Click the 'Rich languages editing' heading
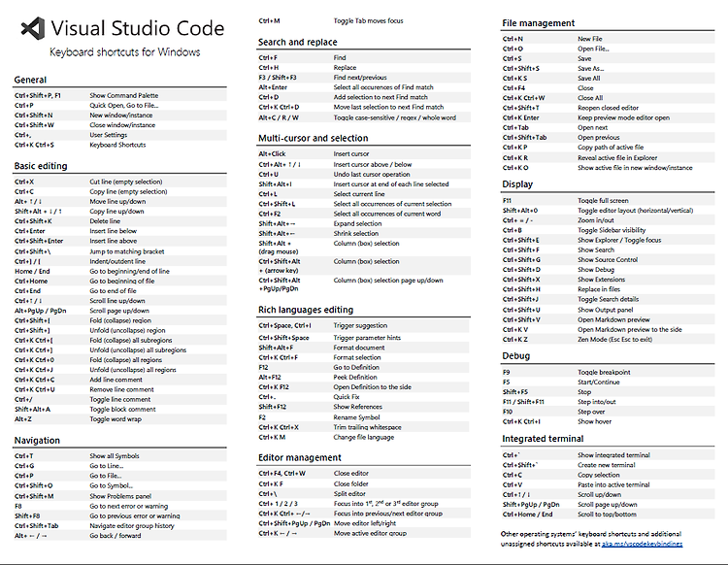728x565 pixels. 306,310
